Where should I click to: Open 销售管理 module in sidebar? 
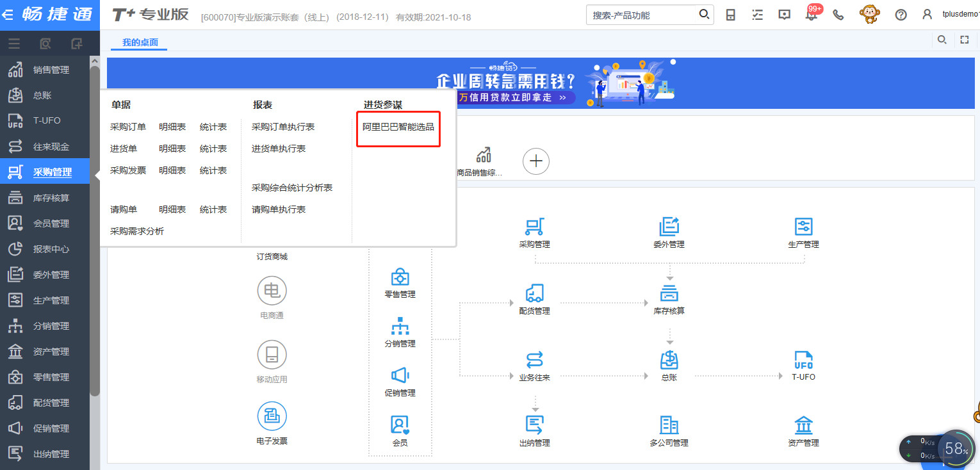[45, 70]
